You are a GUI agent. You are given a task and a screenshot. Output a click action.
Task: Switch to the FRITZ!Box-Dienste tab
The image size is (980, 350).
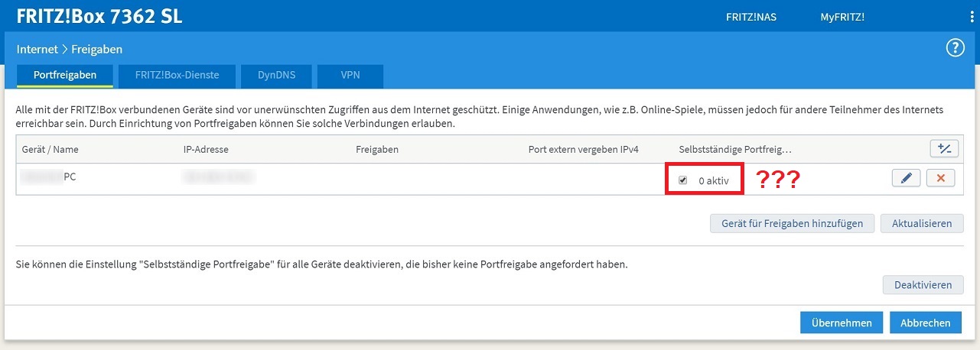pyautogui.click(x=177, y=76)
